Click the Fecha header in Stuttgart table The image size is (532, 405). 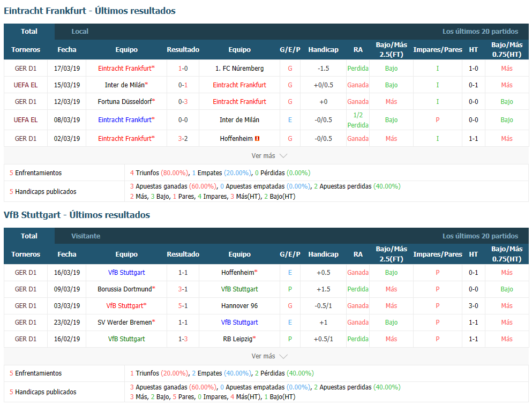click(x=67, y=254)
